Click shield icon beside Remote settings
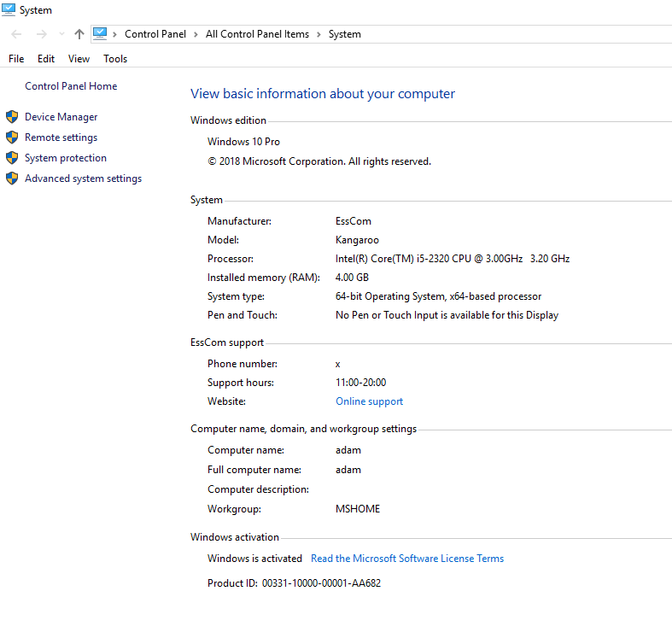This screenshot has width=672, height=638. (x=12, y=138)
